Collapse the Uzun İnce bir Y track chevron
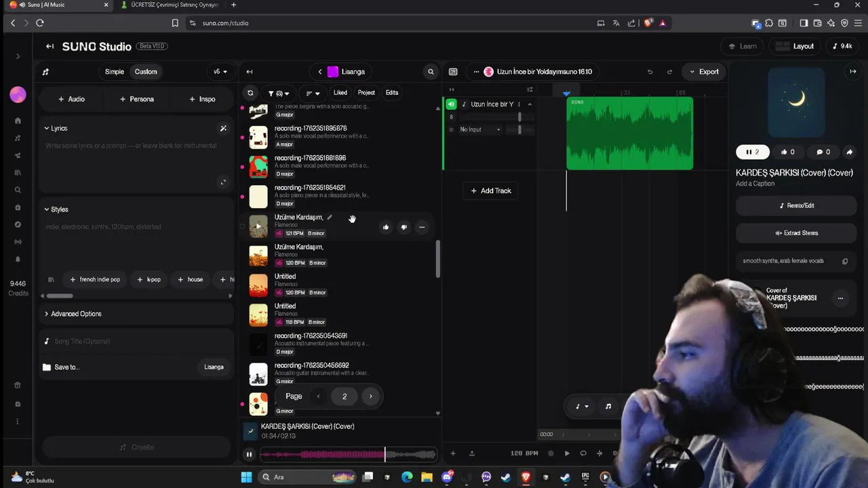This screenshot has height=488, width=868. click(530, 104)
